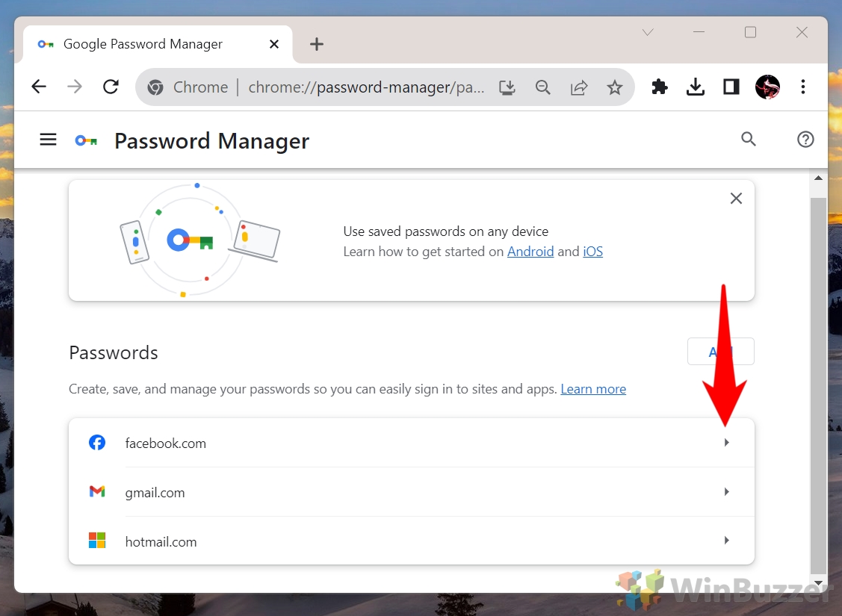
Task: Click the browser profile avatar
Action: click(x=767, y=87)
